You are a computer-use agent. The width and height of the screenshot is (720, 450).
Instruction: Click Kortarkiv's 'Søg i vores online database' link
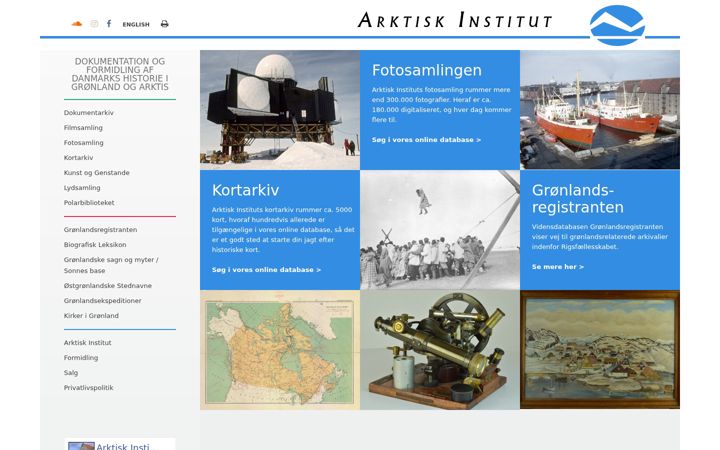click(x=266, y=270)
